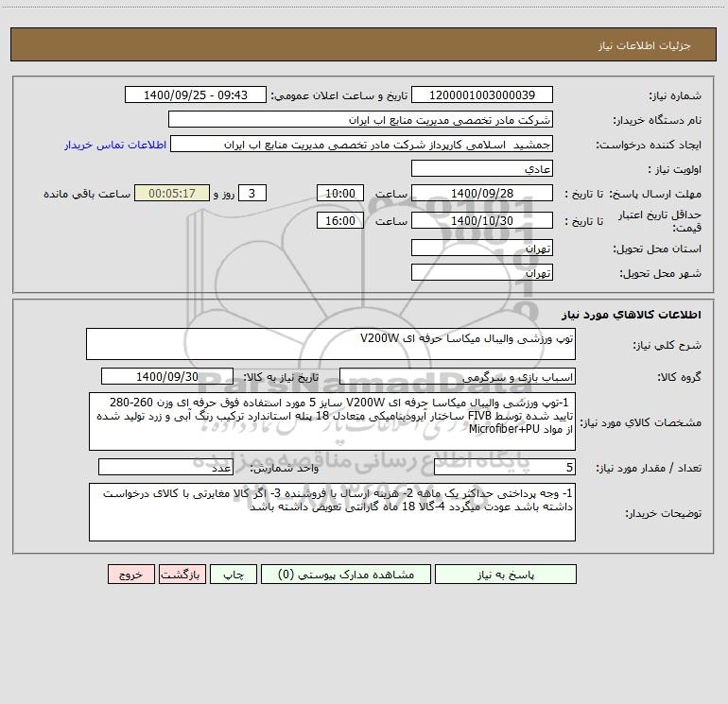728x704 pixels.
Task: Click the بازگشت back button
Action: (182, 575)
